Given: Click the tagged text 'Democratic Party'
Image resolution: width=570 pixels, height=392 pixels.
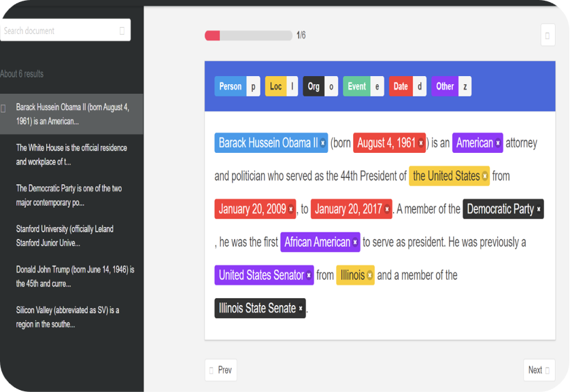Looking at the screenshot, I should tap(500, 209).
